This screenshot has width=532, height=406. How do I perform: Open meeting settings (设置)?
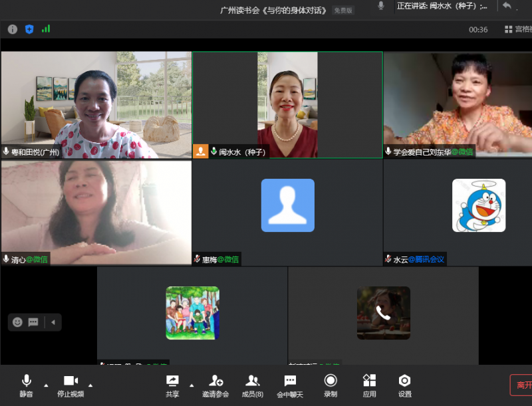[x=404, y=385]
